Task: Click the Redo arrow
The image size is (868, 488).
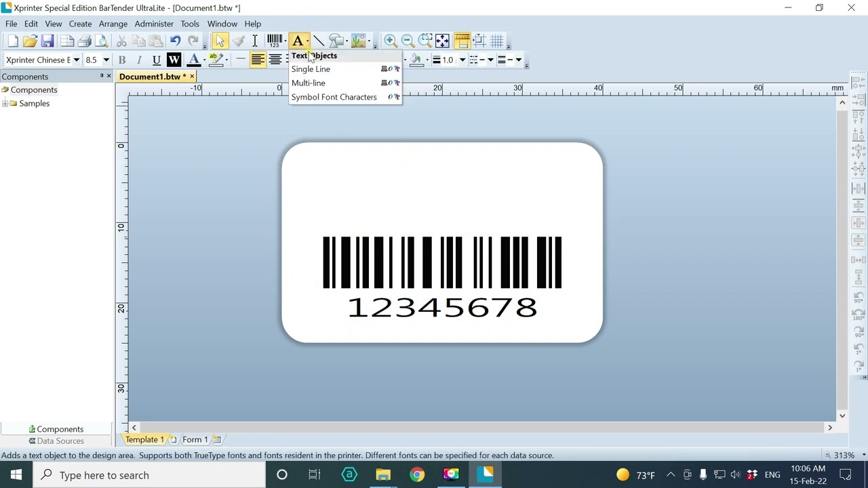Action: 193,41
